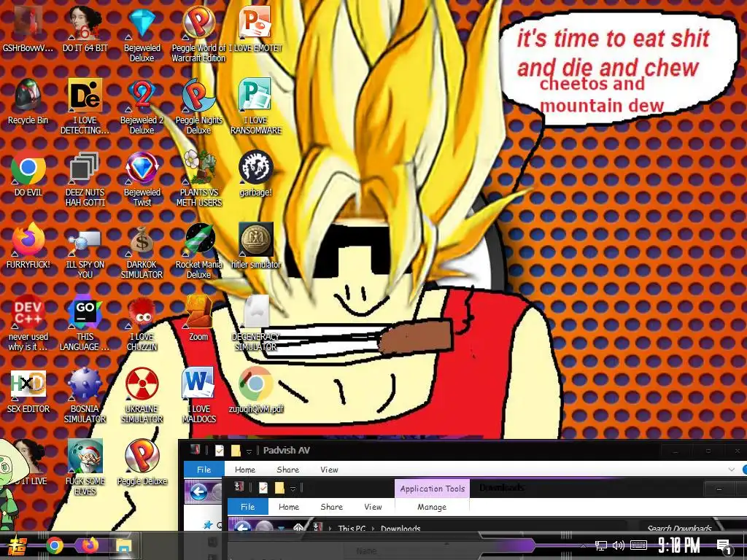Viewport: 747px width, 560px height.
Task: Click Properties icon in Padvish AV title bar
Action: [219, 451]
